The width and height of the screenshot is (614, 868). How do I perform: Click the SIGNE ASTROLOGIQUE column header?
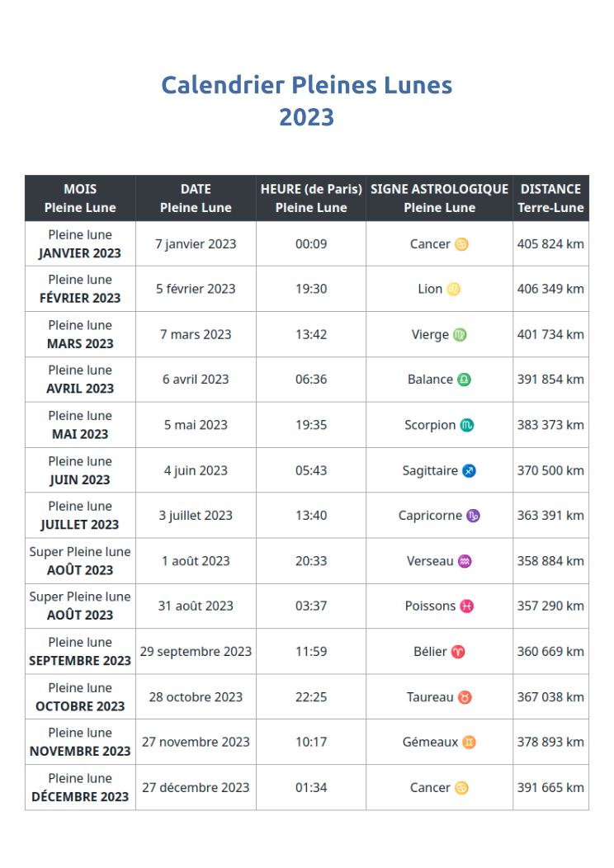click(440, 198)
